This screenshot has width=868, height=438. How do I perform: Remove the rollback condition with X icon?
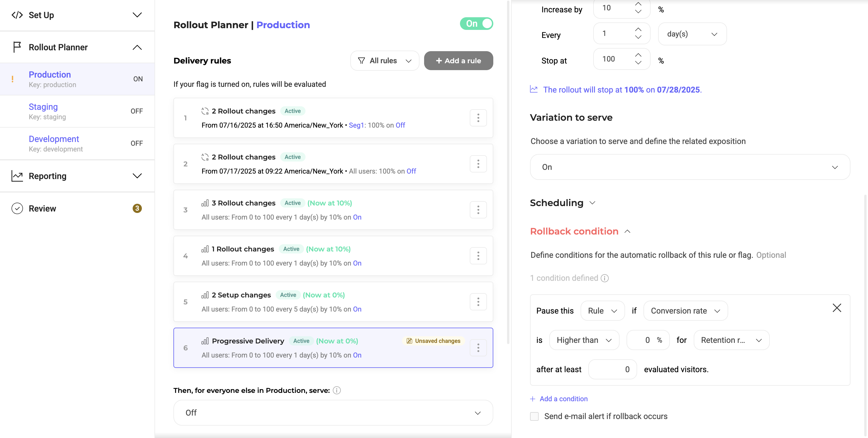(x=837, y=308)
